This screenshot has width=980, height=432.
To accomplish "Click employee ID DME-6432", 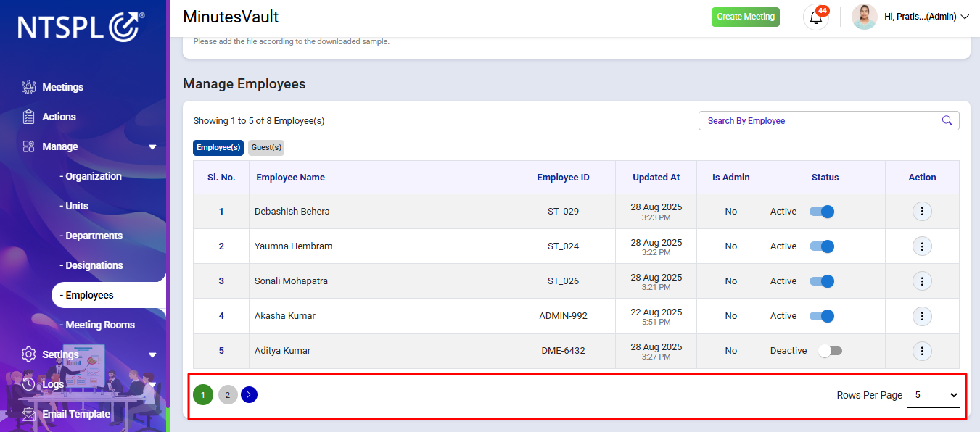I will 563,351.
